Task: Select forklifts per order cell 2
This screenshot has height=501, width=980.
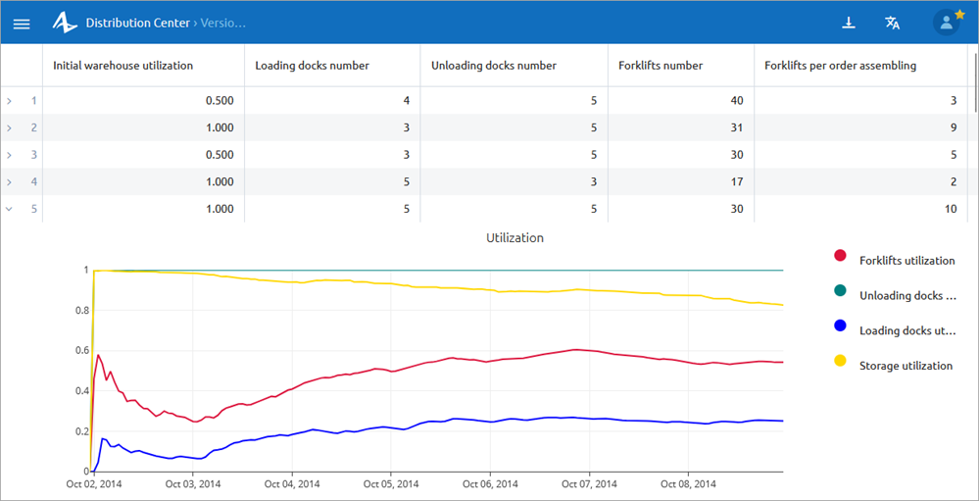Action: [860, 182]
